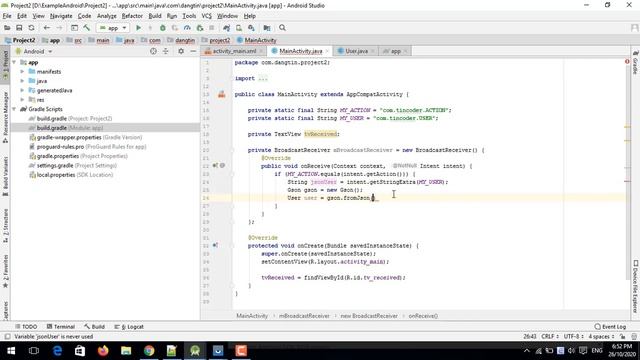640x360 pixels.
Task: Close the MainActivity.java tab
Action: [x=327, y=51]
